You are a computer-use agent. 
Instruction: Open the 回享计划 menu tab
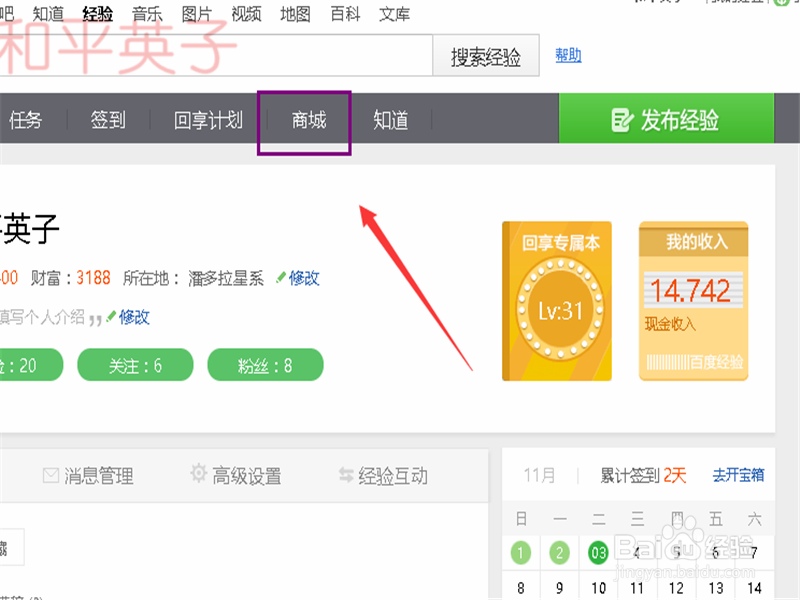click(208, 120)
